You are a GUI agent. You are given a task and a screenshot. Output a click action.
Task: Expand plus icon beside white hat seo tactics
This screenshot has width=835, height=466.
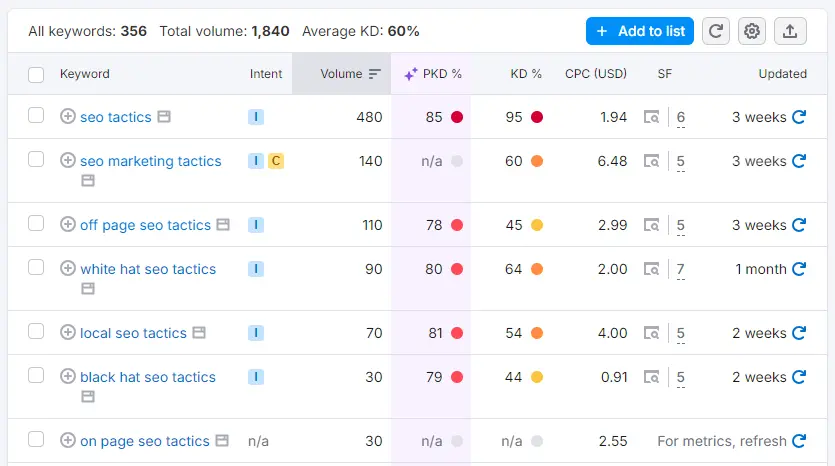(x=68, y=268)
